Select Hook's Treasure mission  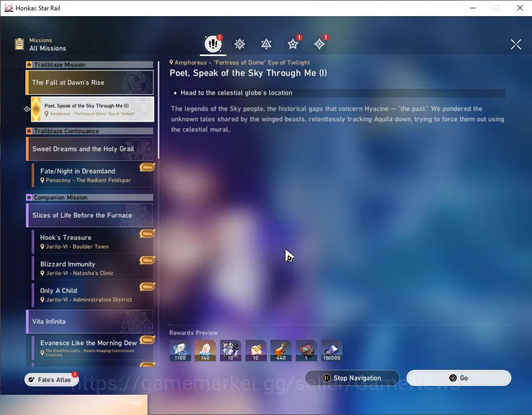(92, 241)
